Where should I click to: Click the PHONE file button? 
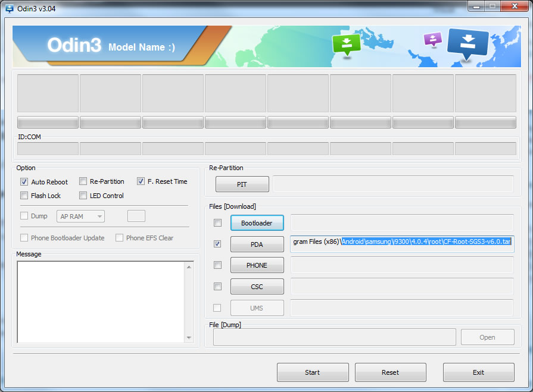[257, 265]
